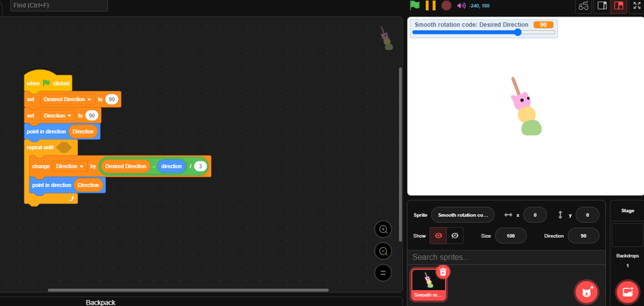
Task: Mute project sound with the speaker icon
Action: click(x=462, y=6)
